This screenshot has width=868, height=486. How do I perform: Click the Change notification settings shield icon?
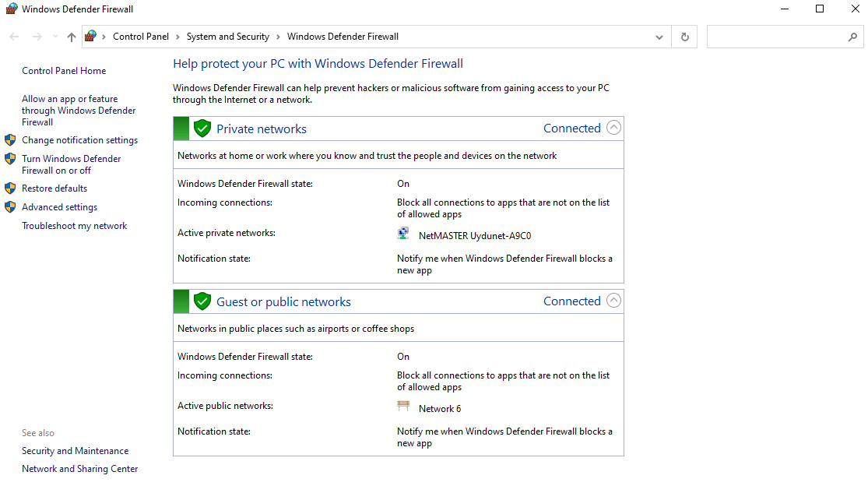(x=10, y=140)
